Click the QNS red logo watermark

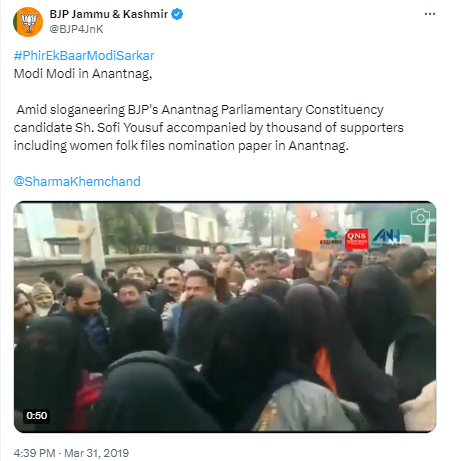(x=356, y=239)
